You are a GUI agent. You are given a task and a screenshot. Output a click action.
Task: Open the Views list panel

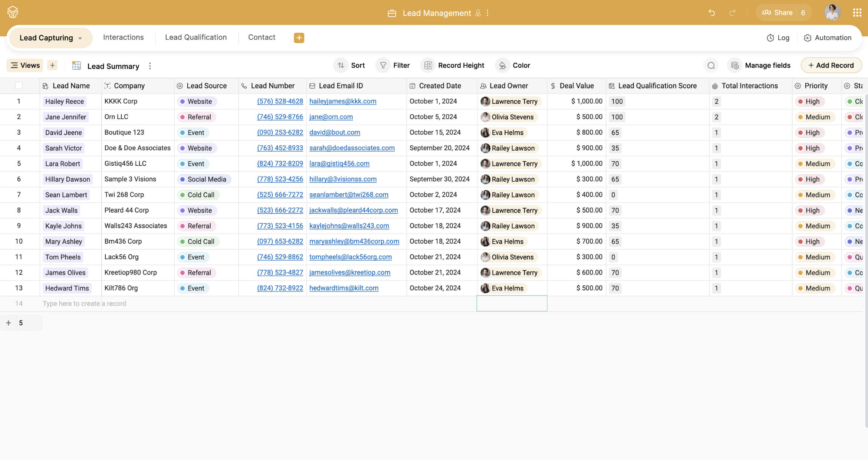[x=25, y=66]
